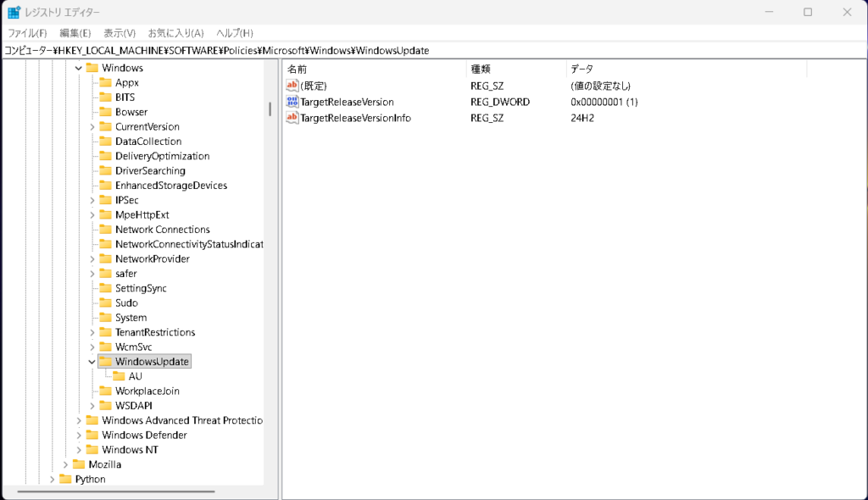The image size is (868, 500).
Task: Open the お気に入り(A) menu
Action: 175,33
